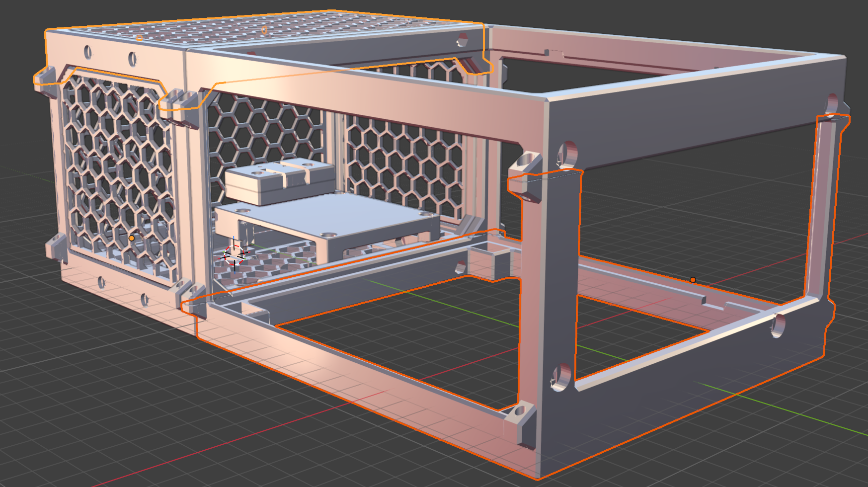
Task: Select the small clamp block above the inner plate
Action: [280, 180]
